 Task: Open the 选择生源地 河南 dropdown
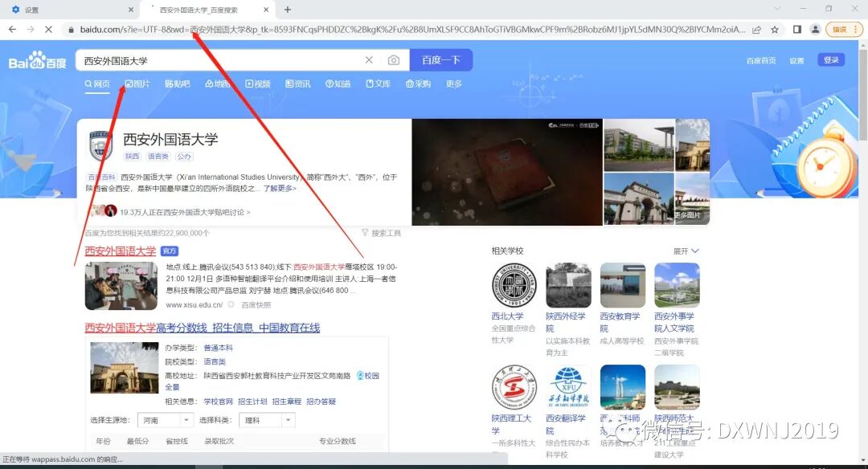point(166,420)
